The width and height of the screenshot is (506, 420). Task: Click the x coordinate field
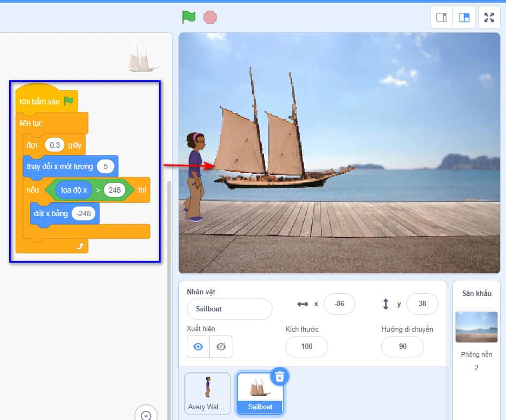click(339, 303)
